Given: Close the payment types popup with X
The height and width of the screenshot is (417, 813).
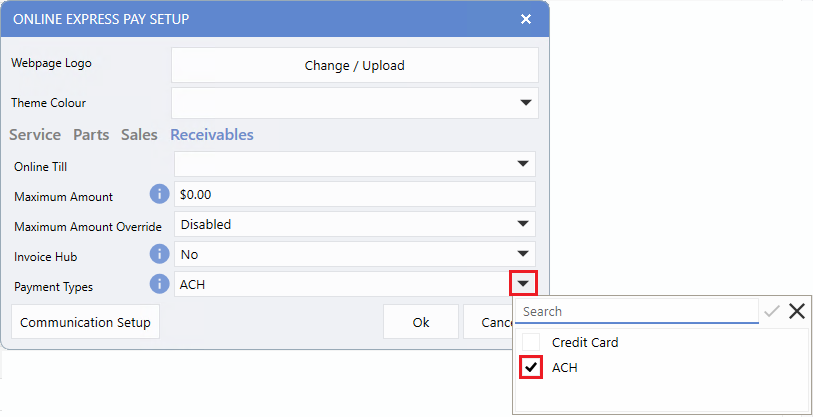Looking at the screenshot, I should coord(796,312).
